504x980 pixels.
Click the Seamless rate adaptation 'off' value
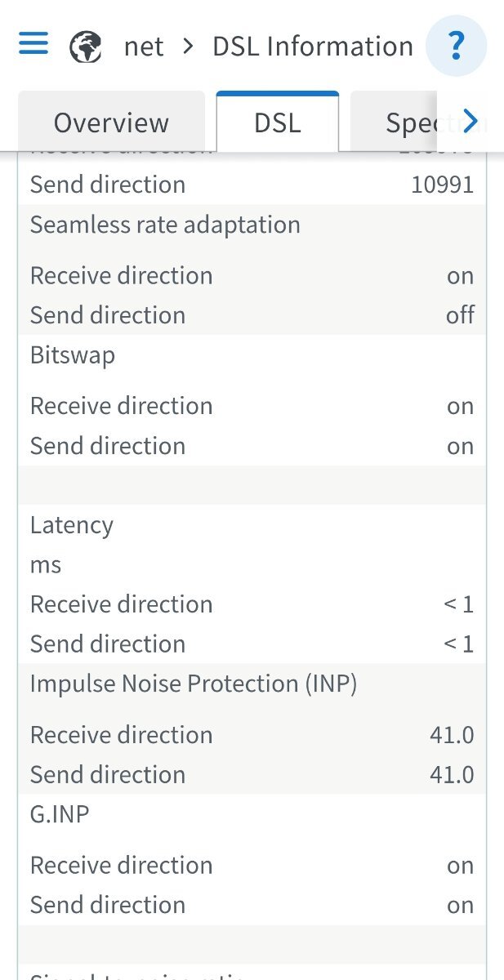tap(460, 315)
